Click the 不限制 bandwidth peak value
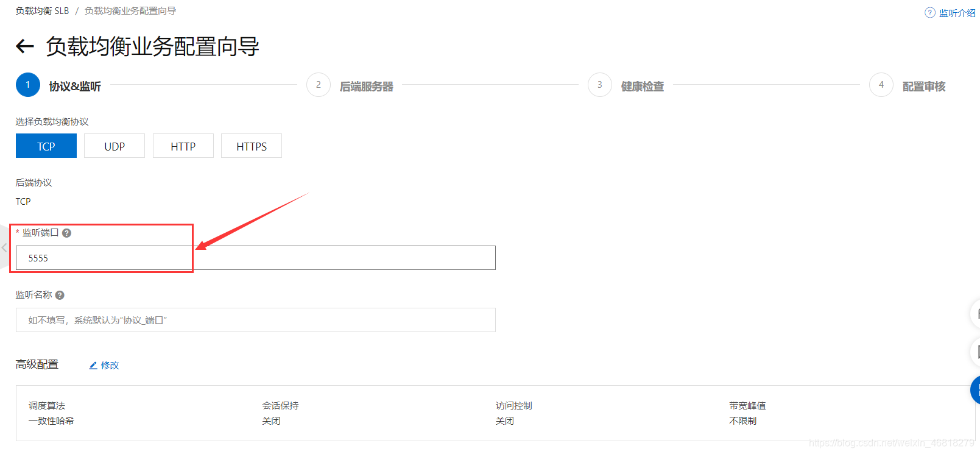 pos(742,421)
